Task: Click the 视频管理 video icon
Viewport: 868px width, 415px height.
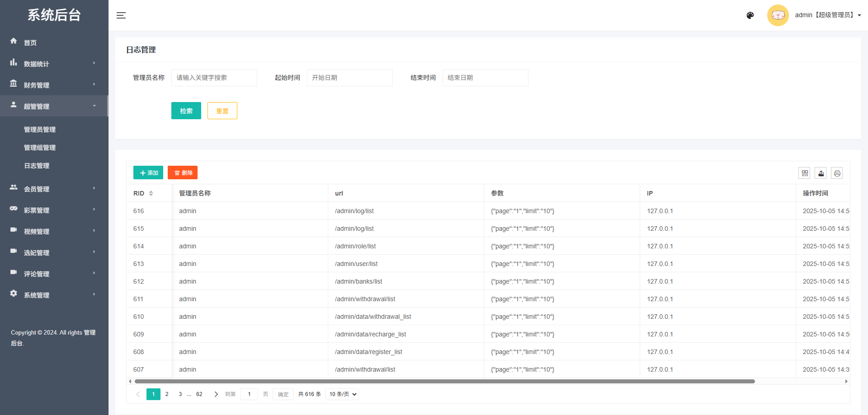Action: 14,231
